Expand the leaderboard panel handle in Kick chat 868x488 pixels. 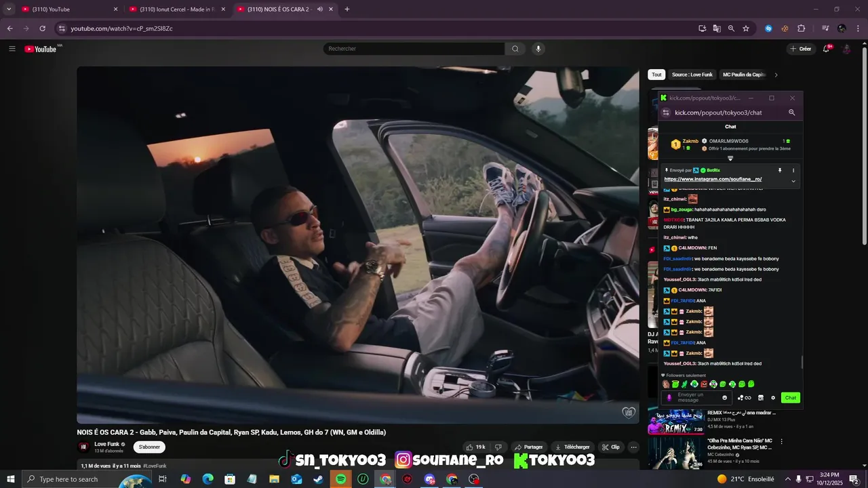click(x=730, y=158)
